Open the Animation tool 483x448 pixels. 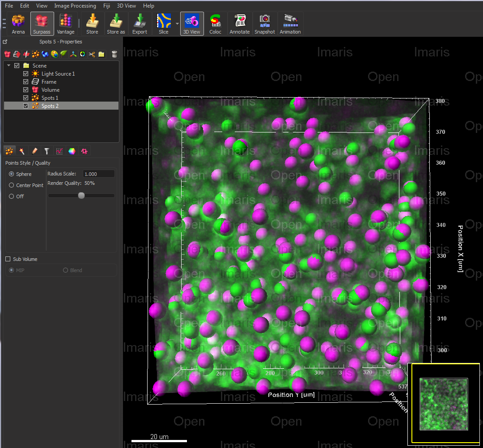(x=290, y=24)
